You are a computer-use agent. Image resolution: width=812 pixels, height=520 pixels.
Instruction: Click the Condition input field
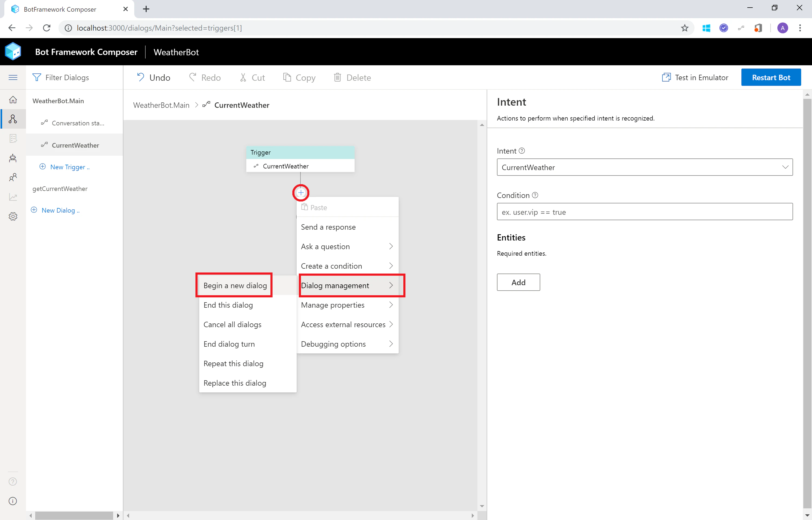tap(645, 212)
